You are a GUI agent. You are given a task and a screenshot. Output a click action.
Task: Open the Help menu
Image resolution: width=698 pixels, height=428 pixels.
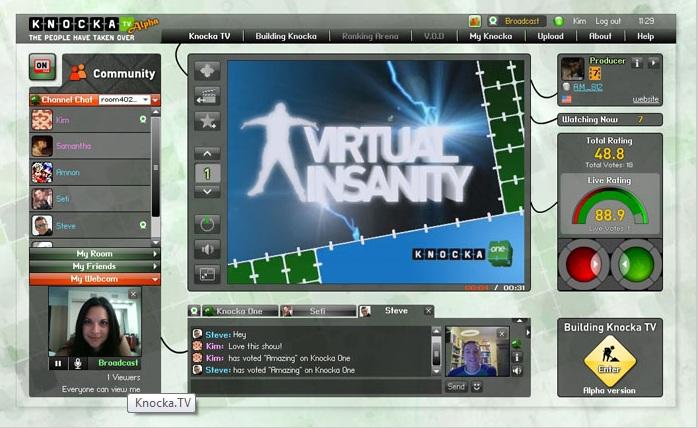click(x=645, y=37)
